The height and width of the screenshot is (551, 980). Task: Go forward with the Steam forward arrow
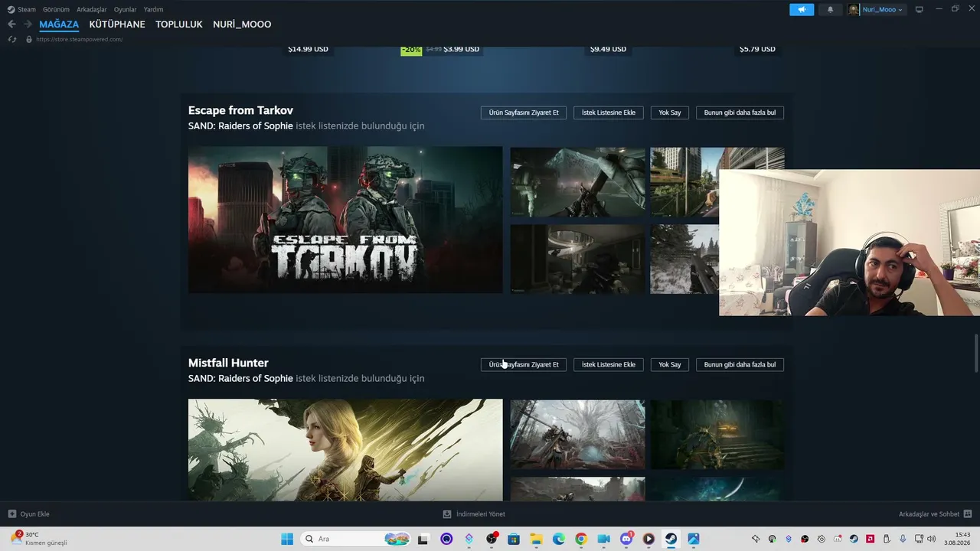click(x=28, y=24)
